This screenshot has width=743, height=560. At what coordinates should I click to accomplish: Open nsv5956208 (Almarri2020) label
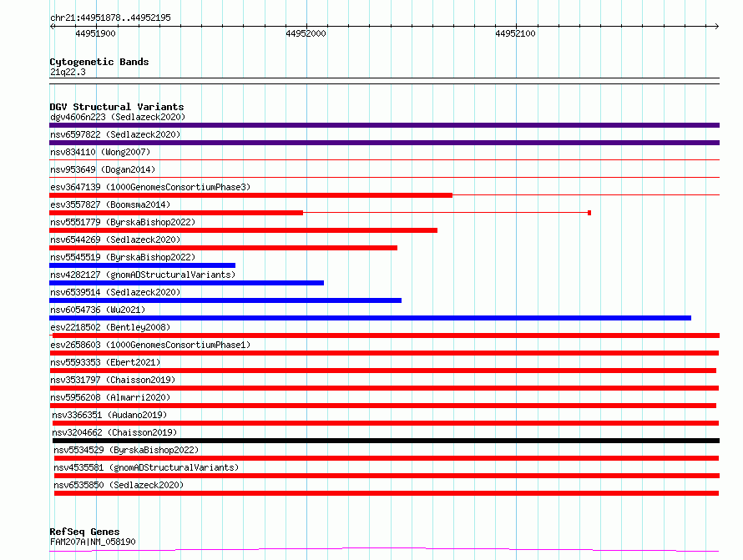(x=110, y=397)
